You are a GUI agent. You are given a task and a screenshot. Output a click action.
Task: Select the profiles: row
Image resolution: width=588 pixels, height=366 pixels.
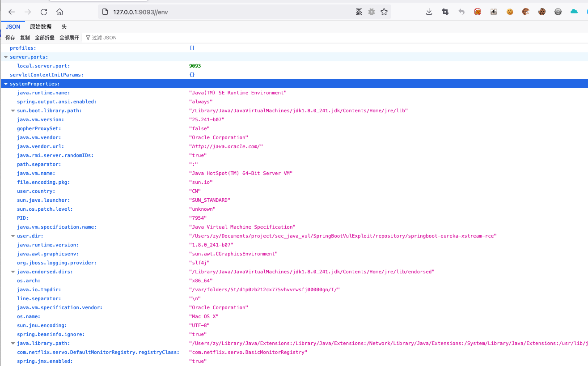coord(294,48)
